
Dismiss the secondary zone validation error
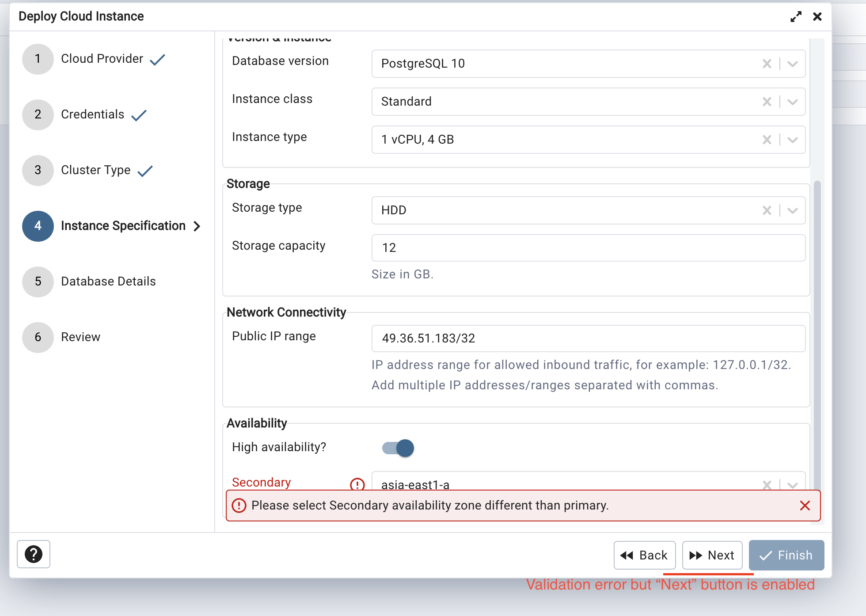[x=805, y=506]
